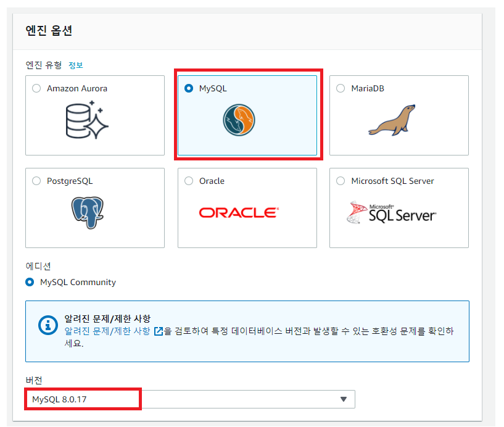
Task: Click the red ORACLE logo
Action: pos(239,212)
